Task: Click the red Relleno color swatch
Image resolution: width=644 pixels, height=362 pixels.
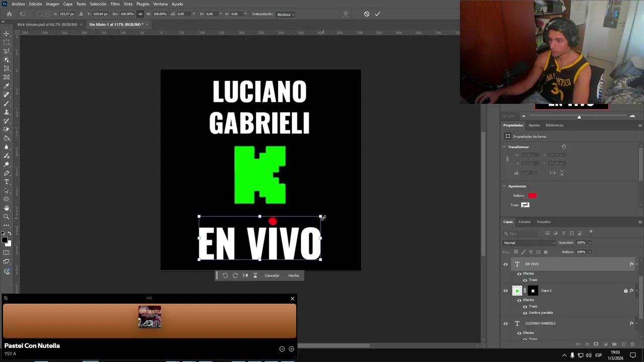Action: tap(532, 196)
